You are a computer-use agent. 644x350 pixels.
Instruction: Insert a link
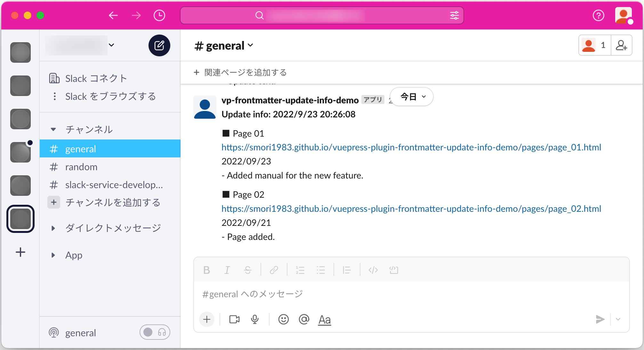click(274, 270)
